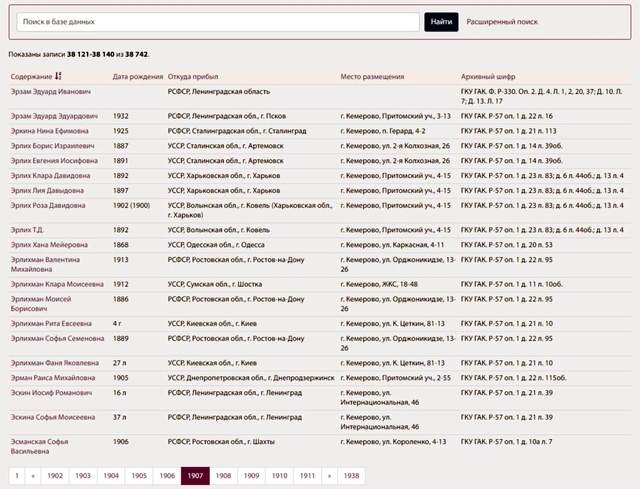
Task: Open record Эрман Раиса Михайловна
Action: 53,378
